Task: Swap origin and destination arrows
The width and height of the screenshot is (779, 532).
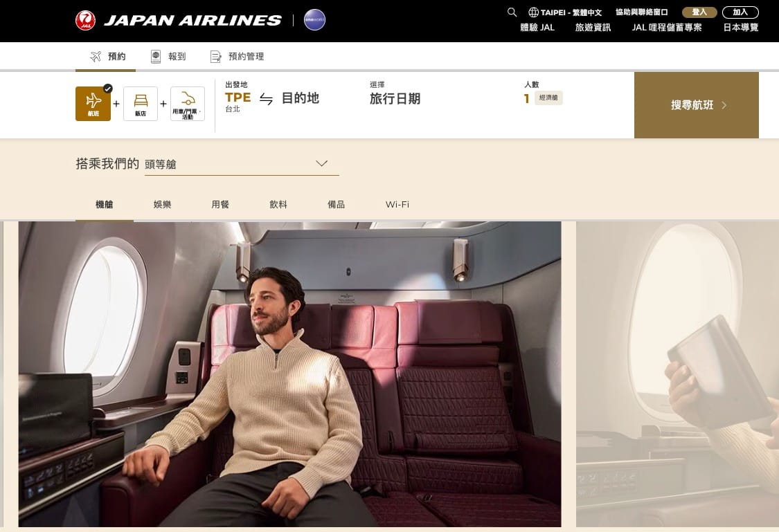Action: [267, 99]
